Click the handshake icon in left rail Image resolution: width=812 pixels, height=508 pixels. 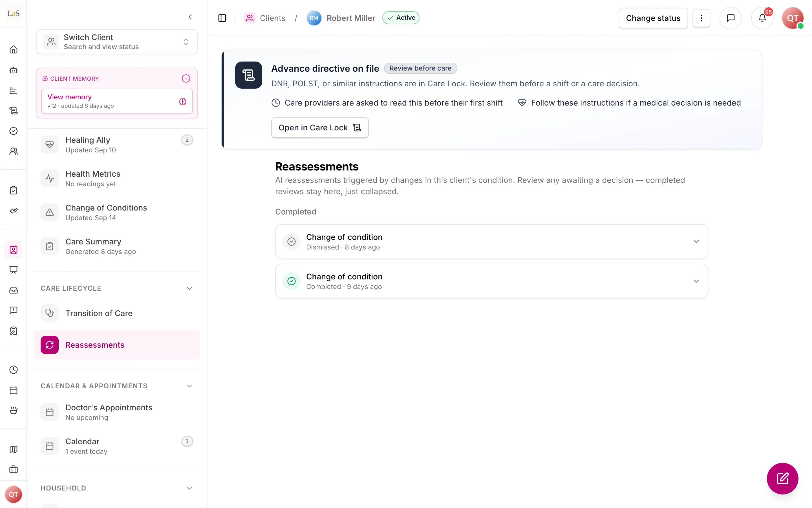[x=14, y=211]
